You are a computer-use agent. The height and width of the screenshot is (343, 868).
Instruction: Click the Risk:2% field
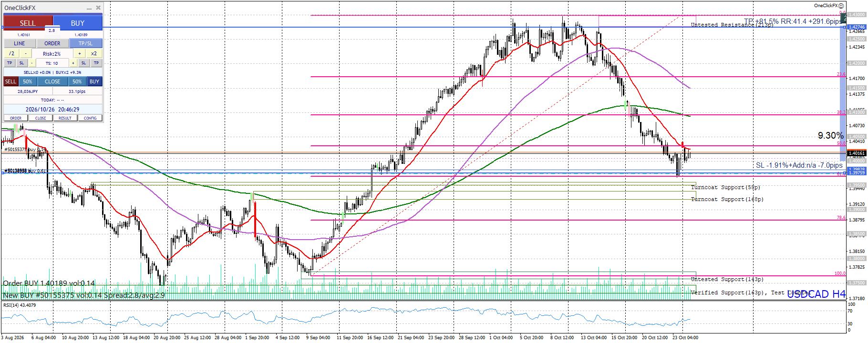[52, 53]
